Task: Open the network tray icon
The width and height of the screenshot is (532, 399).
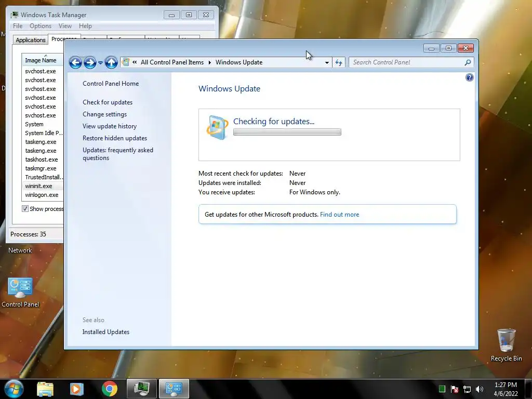Action: tap(467, 389)
